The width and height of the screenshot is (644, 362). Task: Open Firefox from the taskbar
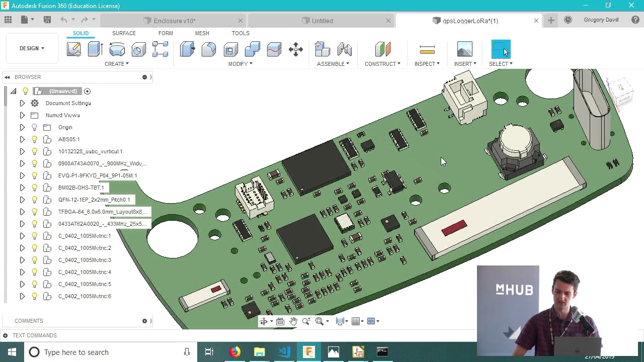click(235, 352)
